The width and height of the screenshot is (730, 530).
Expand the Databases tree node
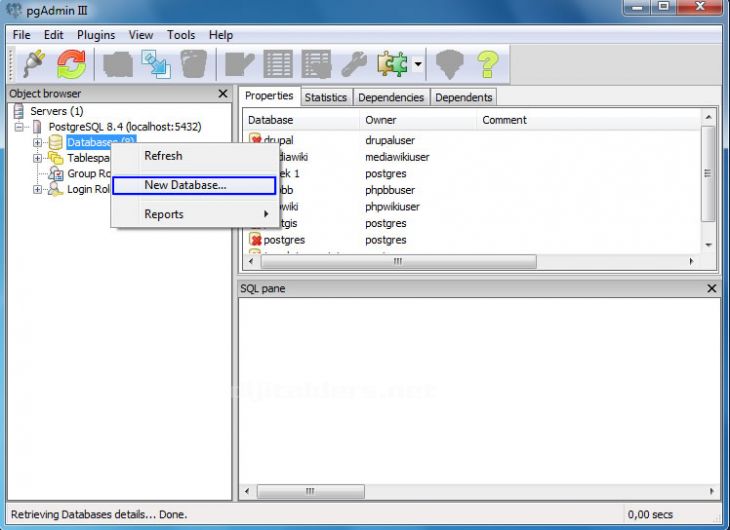tap(37, 143)
